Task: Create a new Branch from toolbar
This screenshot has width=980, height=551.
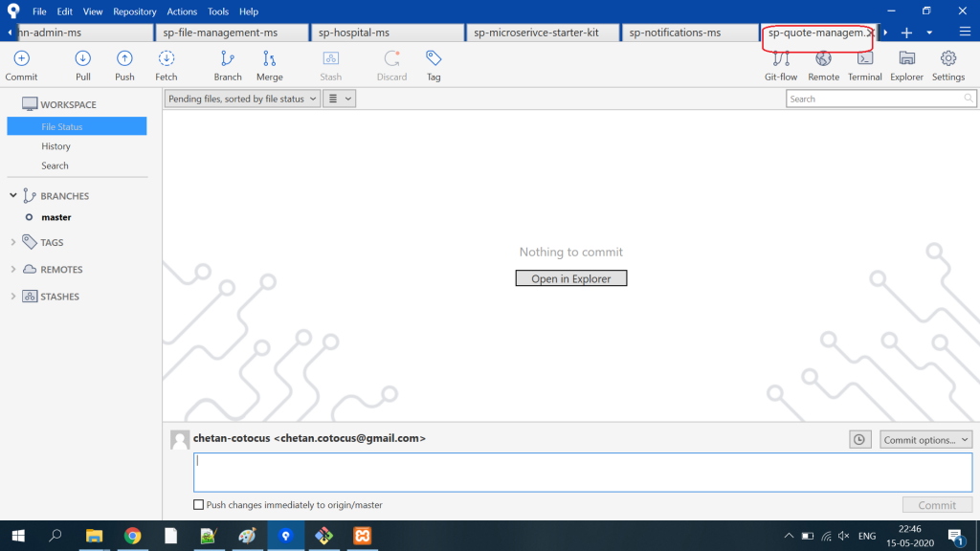Action: pos(228,58)
